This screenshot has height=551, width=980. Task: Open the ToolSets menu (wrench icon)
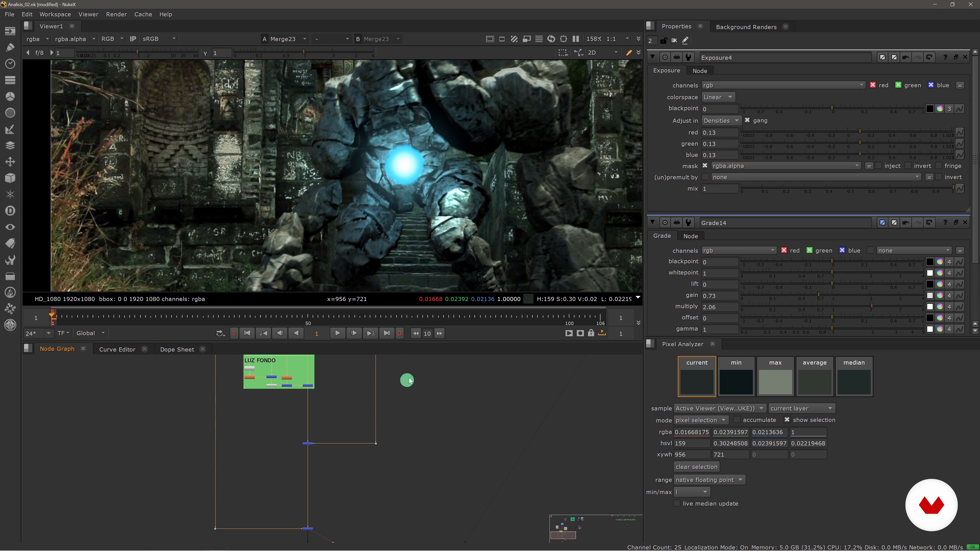(x=10, y=260)
